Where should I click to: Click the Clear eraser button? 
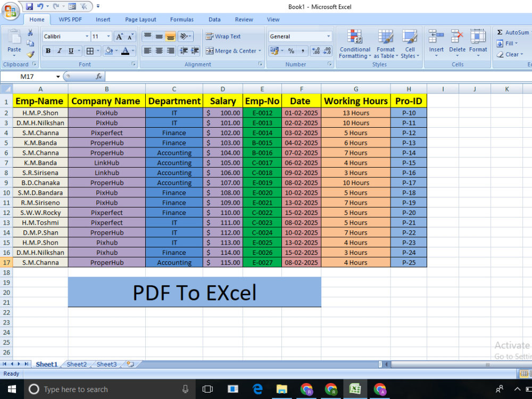click(x=510, y=54)
